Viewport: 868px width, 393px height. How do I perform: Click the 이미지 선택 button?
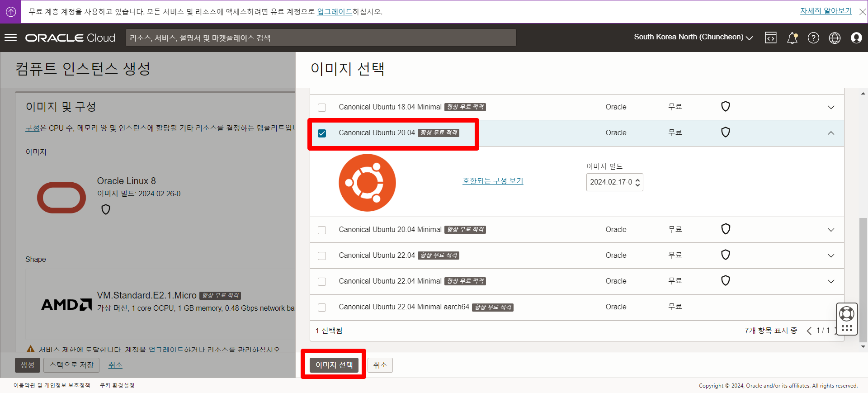pos(334,365)
